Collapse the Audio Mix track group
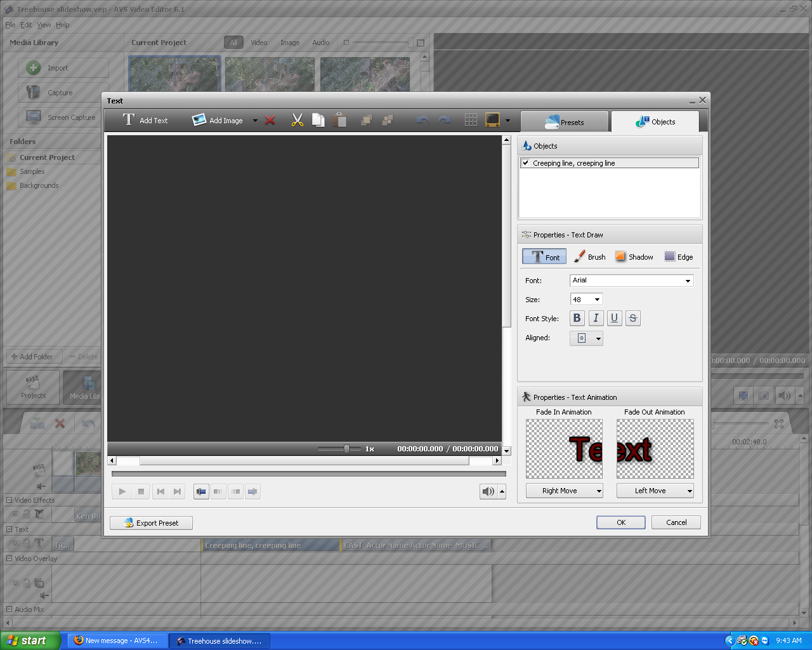 pos(10,609)
